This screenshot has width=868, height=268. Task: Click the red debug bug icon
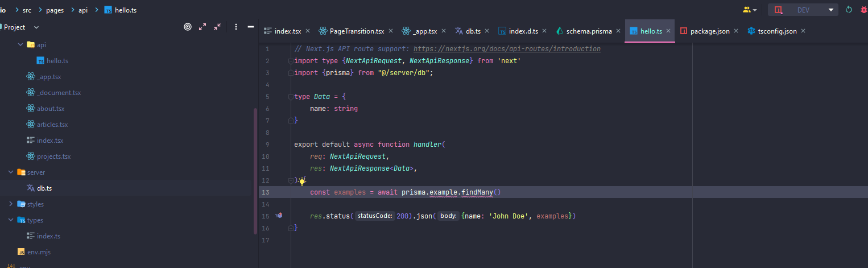pos(864,10)
